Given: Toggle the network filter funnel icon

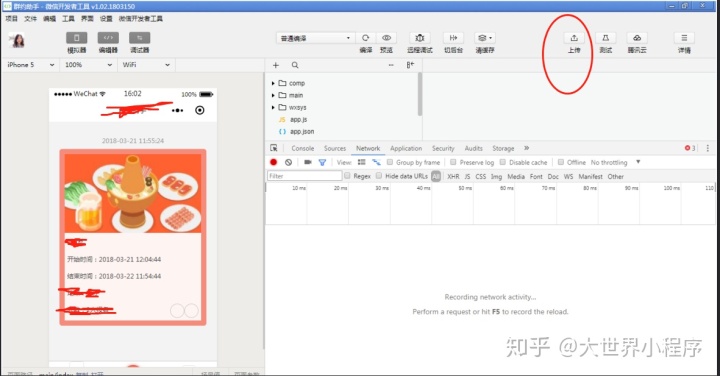Looking at the screenshot, I should [x=322, y=162].
